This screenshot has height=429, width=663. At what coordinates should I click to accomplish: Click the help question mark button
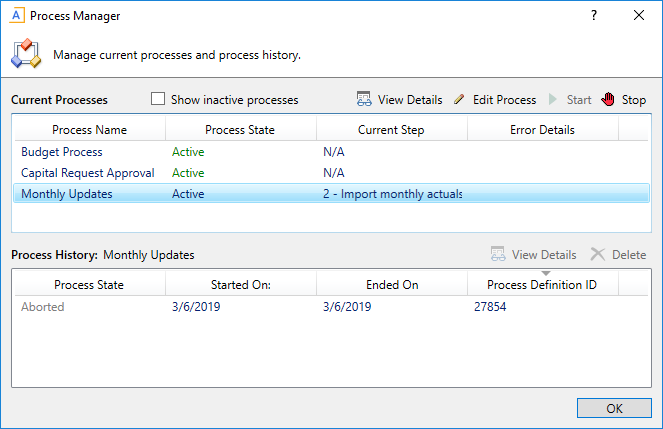[594, 16]
